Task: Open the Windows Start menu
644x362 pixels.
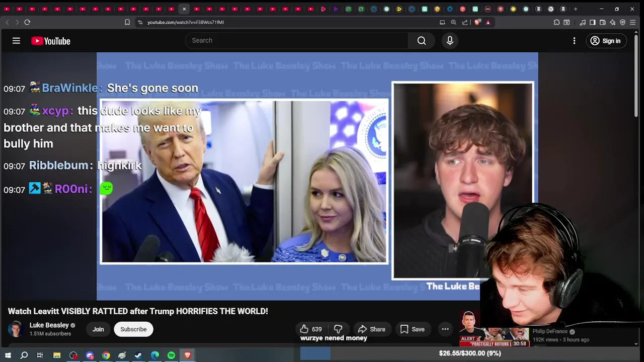Action: pos(8,355)
